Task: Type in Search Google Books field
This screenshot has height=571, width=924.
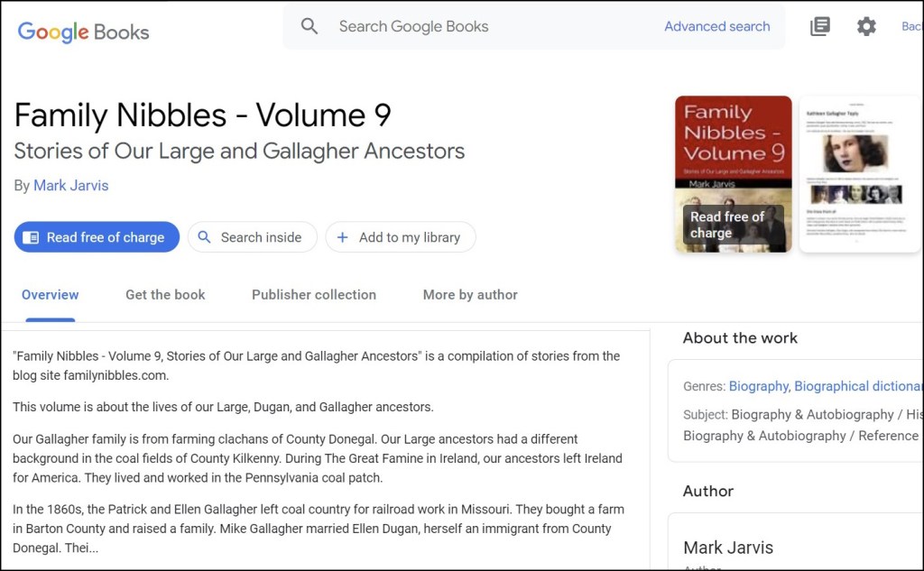Action: coord(487,26)
